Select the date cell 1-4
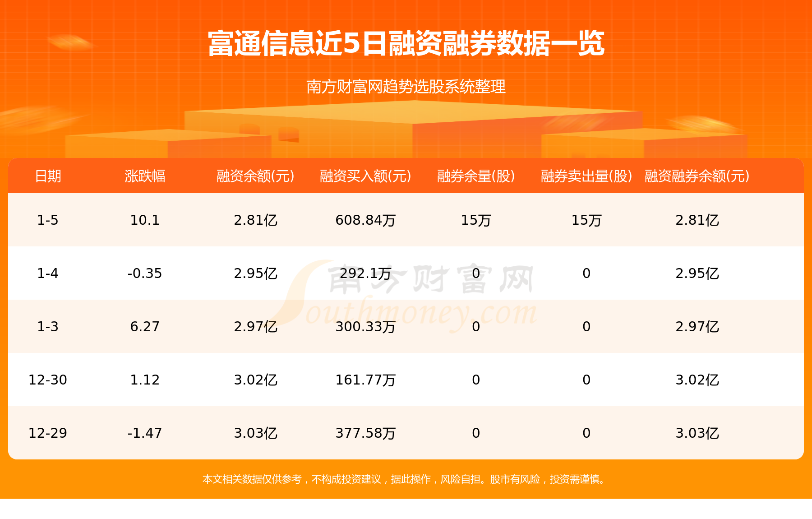Image resolution: width=812 pixels, height=519 pixels. click(48, 273)
